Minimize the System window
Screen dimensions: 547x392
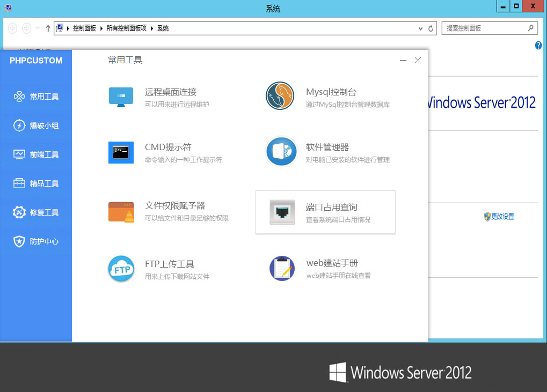(503, 6)
